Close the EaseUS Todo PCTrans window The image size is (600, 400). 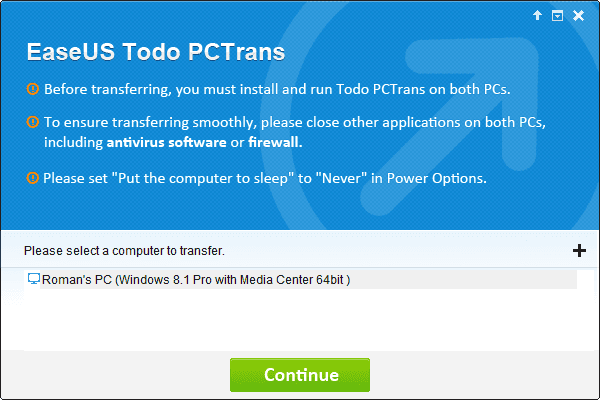579,16
